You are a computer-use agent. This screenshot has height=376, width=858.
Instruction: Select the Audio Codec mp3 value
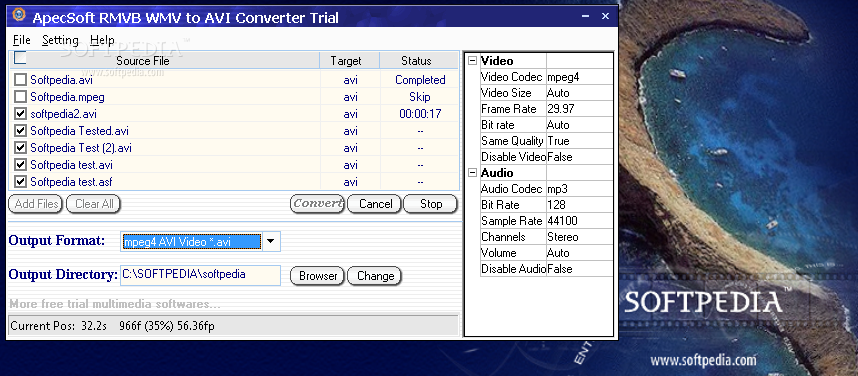pyautogui.click(x=579, y=189)
